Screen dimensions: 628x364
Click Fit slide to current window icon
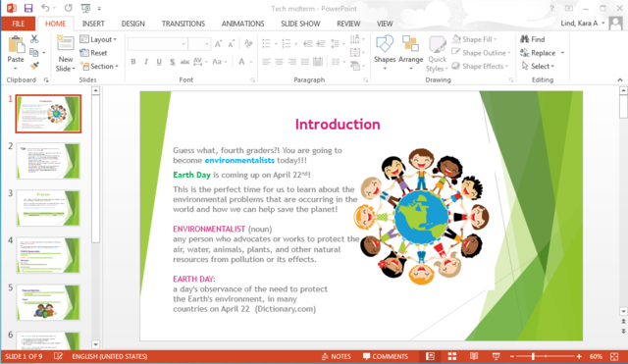(614, 356)
